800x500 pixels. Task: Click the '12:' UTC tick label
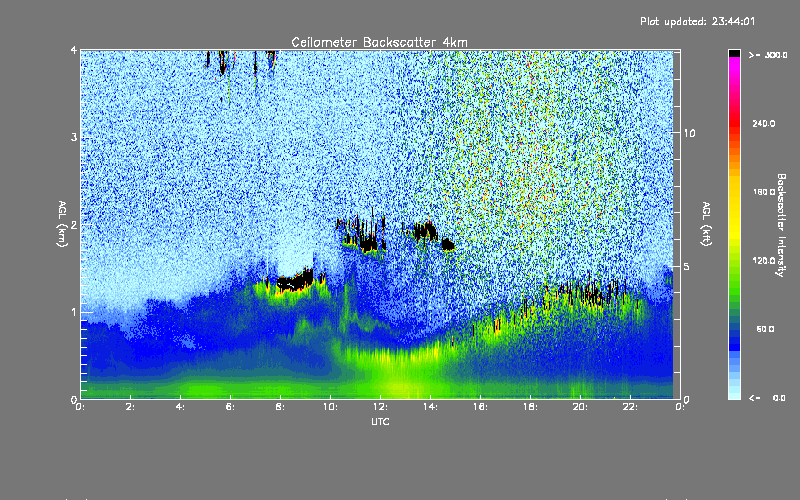point(380,407)
